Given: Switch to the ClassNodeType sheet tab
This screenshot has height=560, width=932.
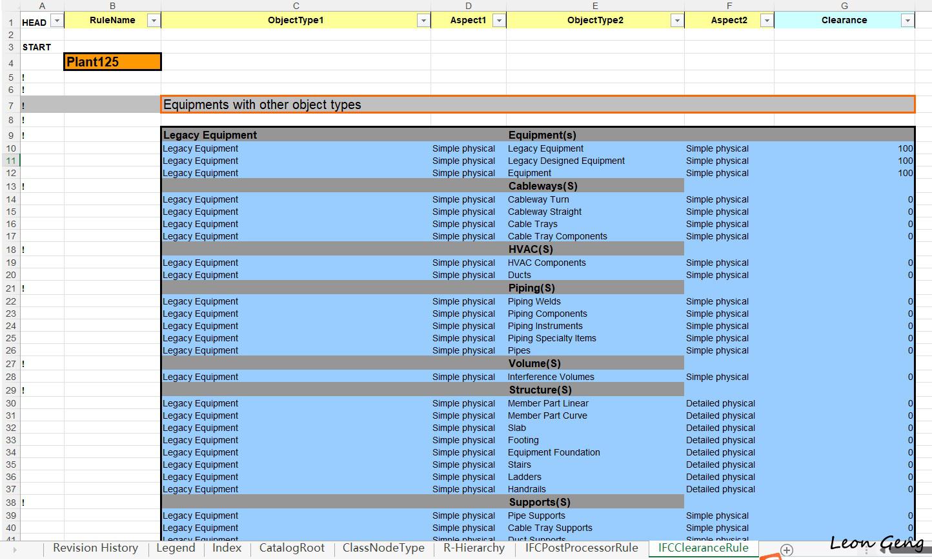Looking at the screenshot, I should pos(383,548).
